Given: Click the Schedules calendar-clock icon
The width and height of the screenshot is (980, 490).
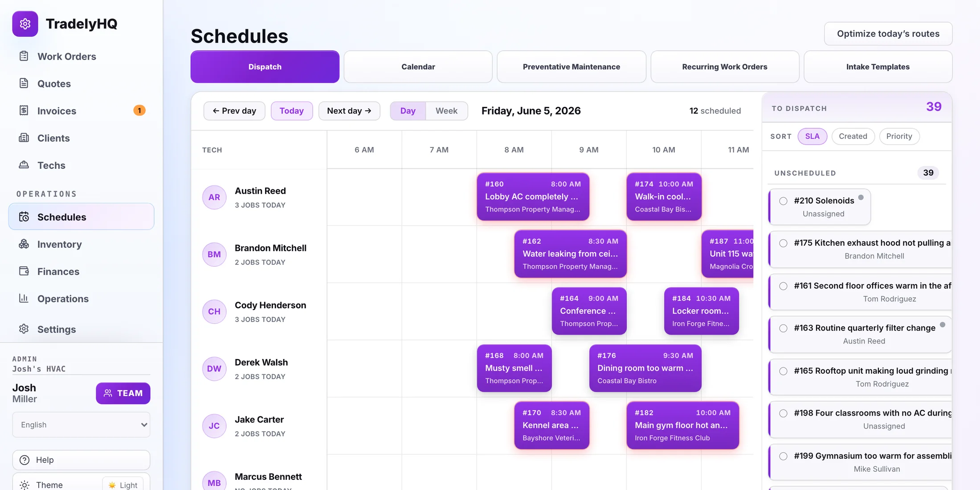Looking at the screenshot, I should coord(24,217).
